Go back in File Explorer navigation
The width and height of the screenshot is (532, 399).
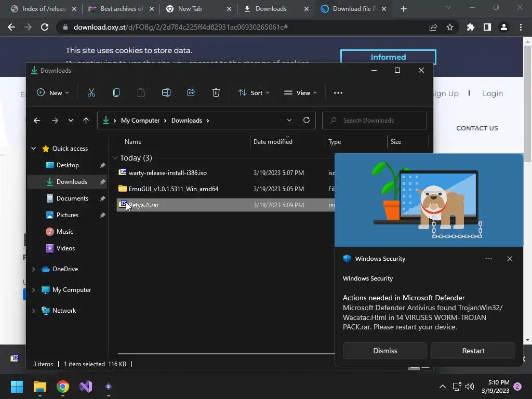click(37, 121)
